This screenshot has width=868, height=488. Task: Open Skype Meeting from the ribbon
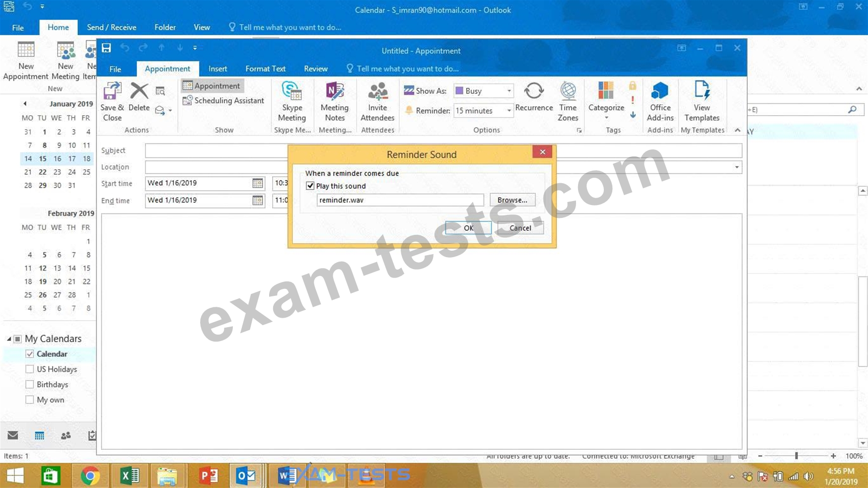292,102
